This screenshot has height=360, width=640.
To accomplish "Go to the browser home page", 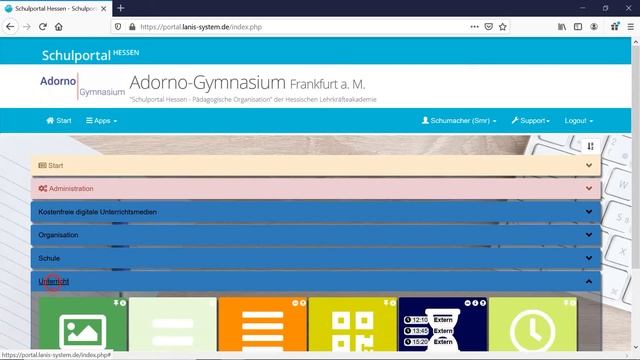I will tap(59, 27).
